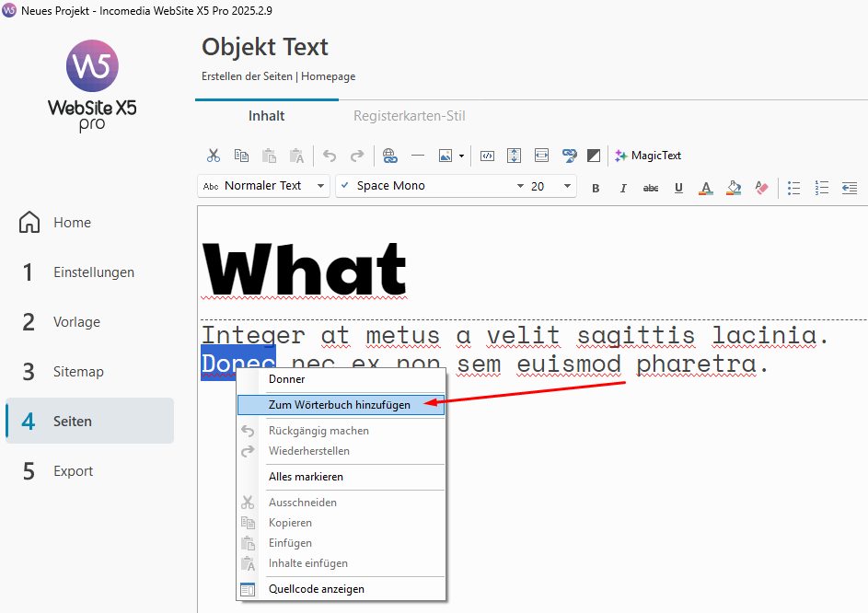Open the Export step in sidebar
The height and width of the screenshot is (613, 868).
point(73,471)
